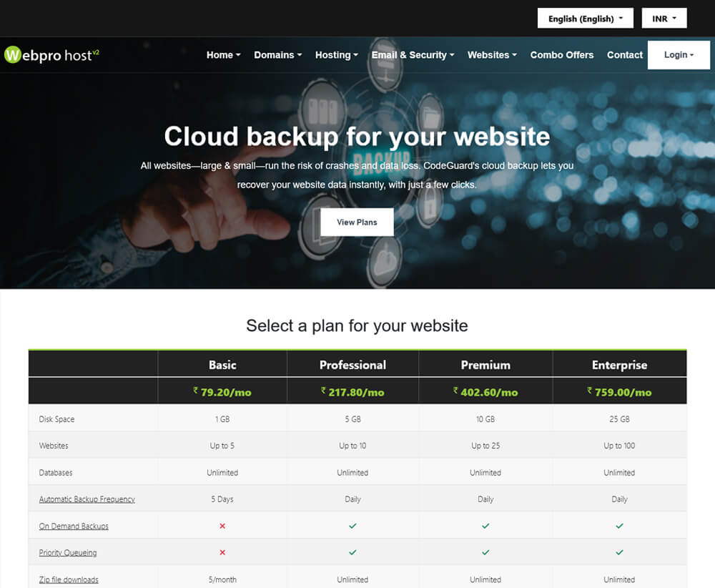Select the Premium plan header
The height and width of the screenshot is (588, 715).
pyautogui.click(x=485, y=365)
